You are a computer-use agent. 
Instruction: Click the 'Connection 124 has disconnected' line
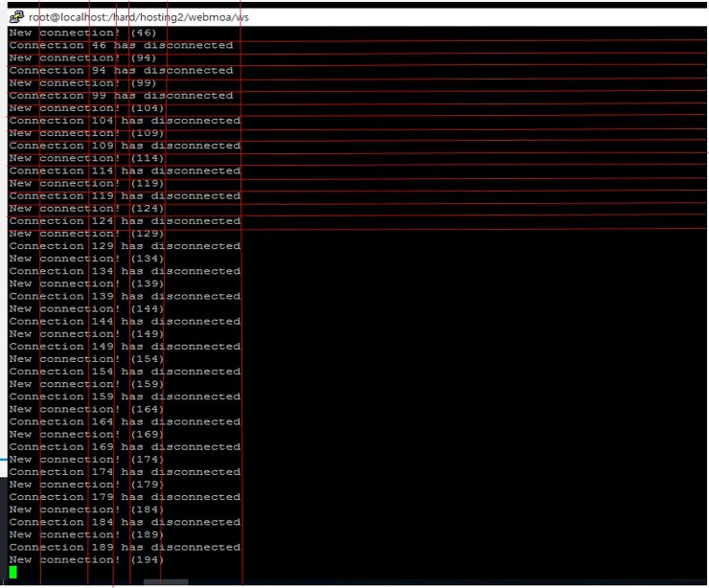click(x=125, y=221)
